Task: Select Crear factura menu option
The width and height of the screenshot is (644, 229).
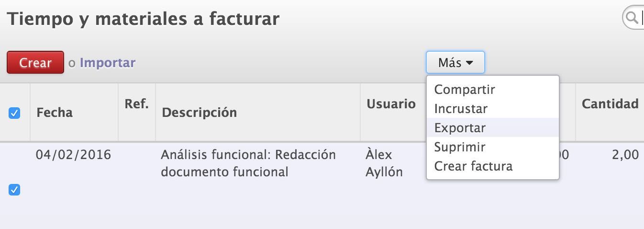Action: point(473,166)
